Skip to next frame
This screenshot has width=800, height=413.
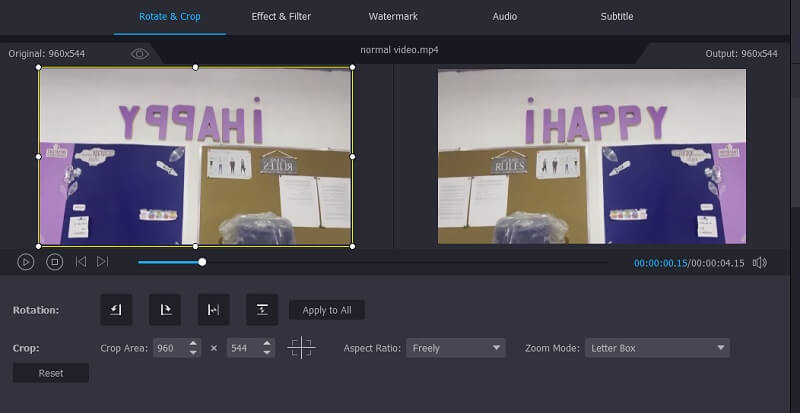[103, 262]
